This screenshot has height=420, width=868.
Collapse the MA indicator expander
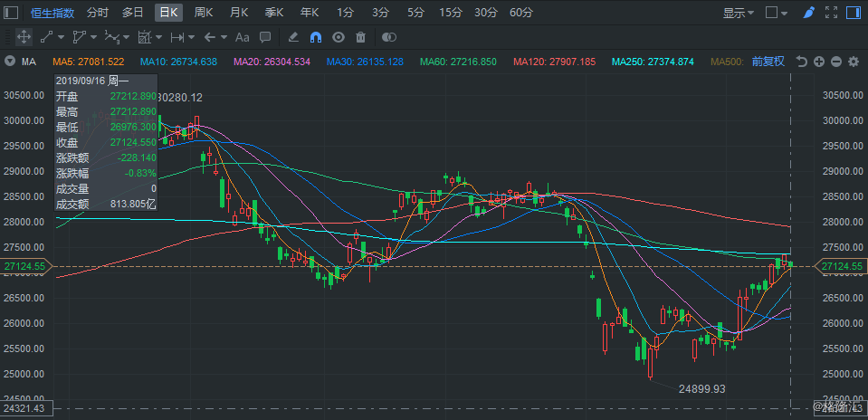9,62
